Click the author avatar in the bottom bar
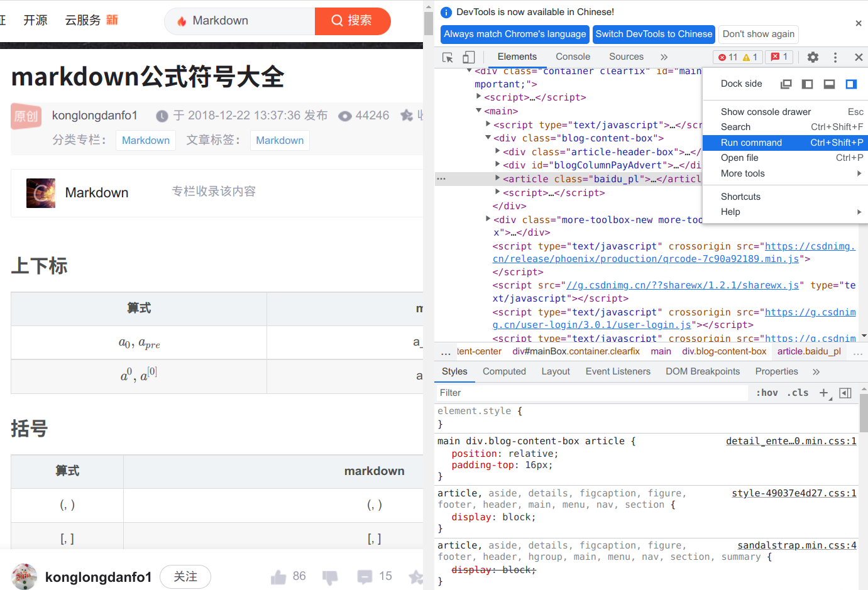Screen dimensions: 868x590 tap(24, 577)
